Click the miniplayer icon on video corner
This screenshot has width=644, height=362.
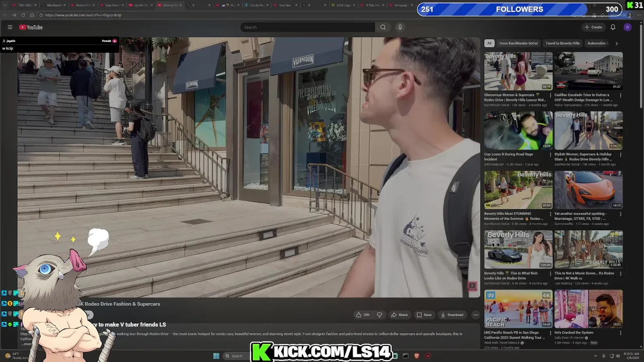tap(472, 286)
